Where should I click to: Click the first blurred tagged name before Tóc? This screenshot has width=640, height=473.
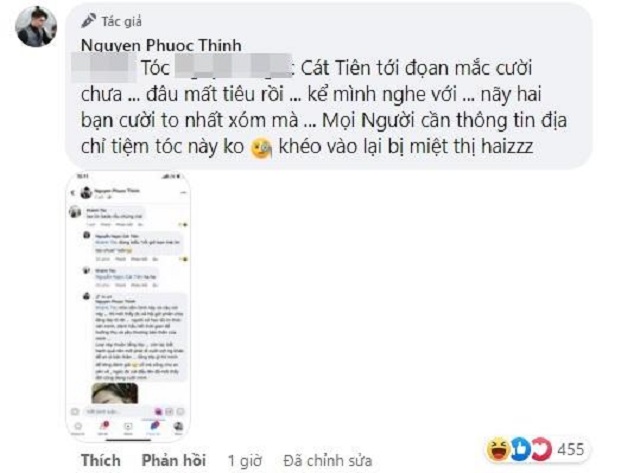(x=104, y=67)
